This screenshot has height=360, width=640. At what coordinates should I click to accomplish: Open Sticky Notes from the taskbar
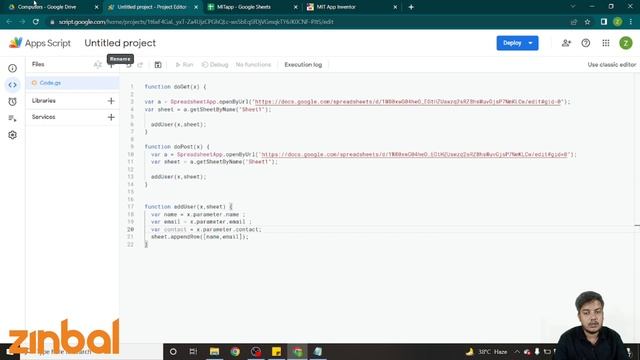tap(276, 351)
